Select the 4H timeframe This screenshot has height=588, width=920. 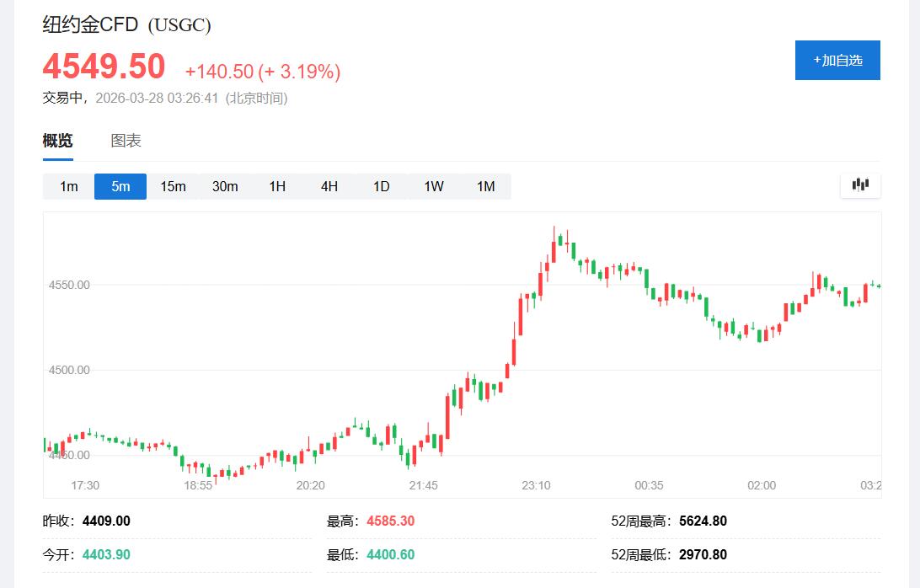coord(329,186)
